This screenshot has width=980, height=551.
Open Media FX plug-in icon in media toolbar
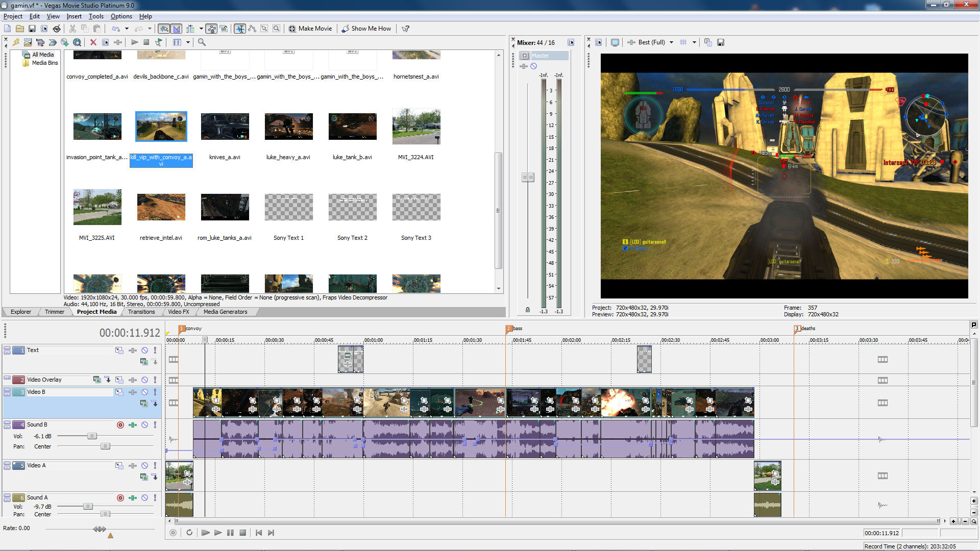[x=118, y=42]
